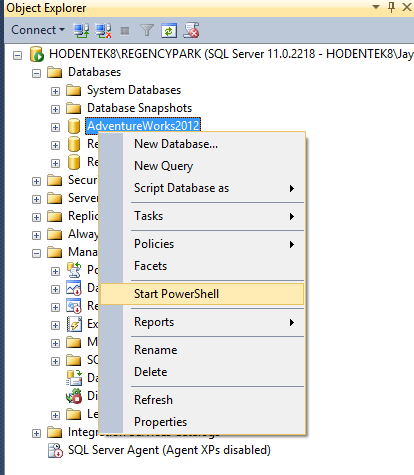Click the Replication folder icon

(x=54, y=216)
